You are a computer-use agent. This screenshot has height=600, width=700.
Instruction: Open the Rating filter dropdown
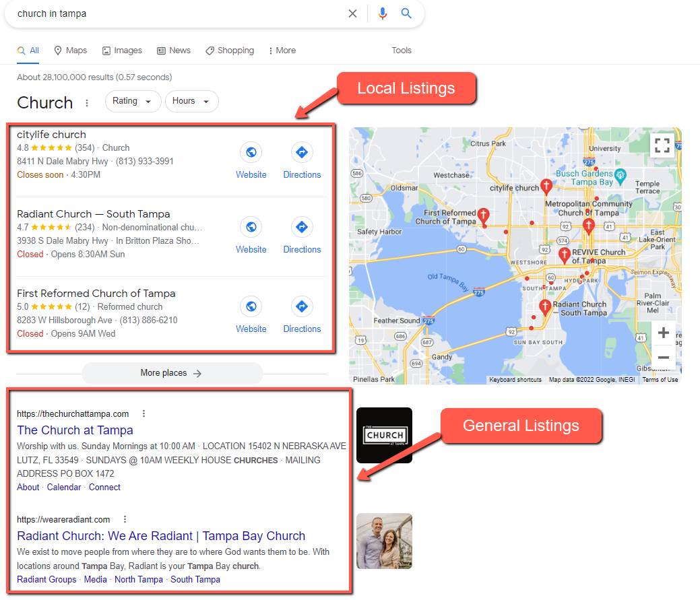pos(133,101)
